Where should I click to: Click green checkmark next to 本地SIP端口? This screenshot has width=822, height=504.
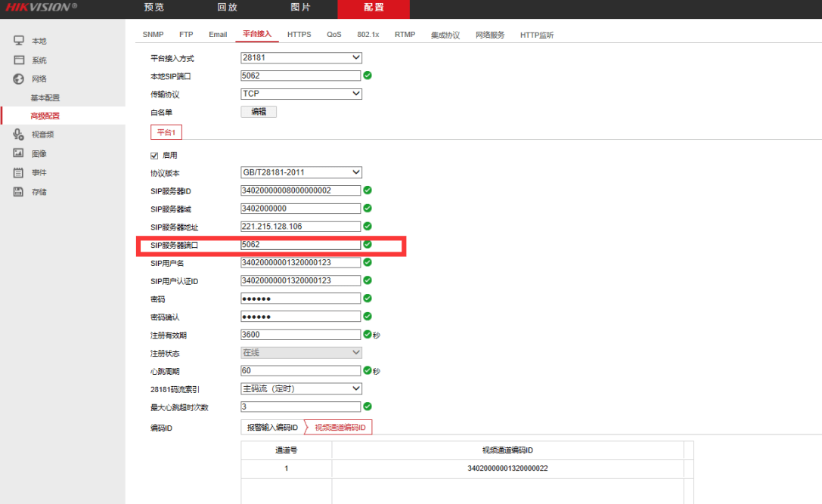tap(368, 76)
